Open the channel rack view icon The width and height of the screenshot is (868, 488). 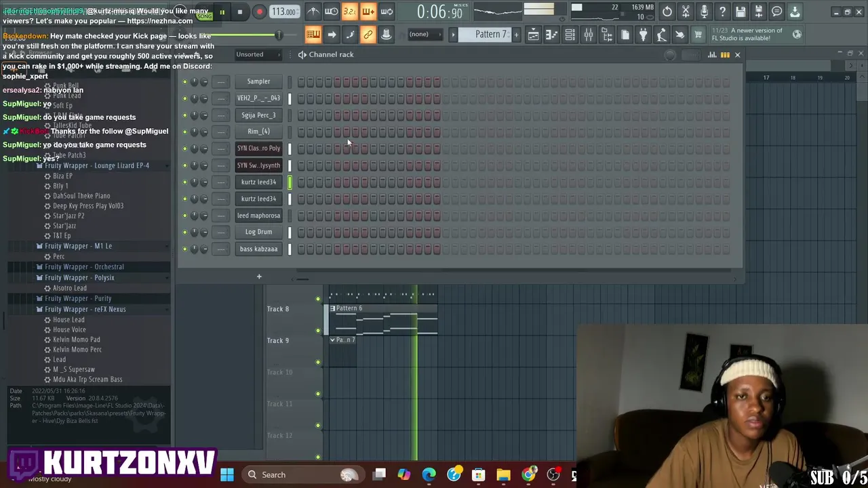click(570, 35)
